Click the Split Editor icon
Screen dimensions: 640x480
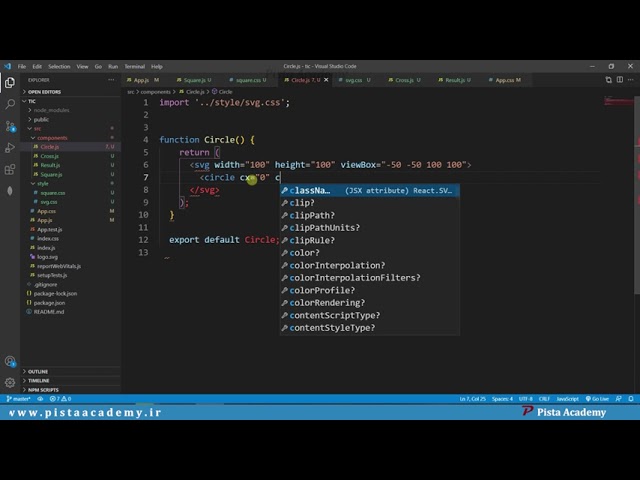point(620,80)
